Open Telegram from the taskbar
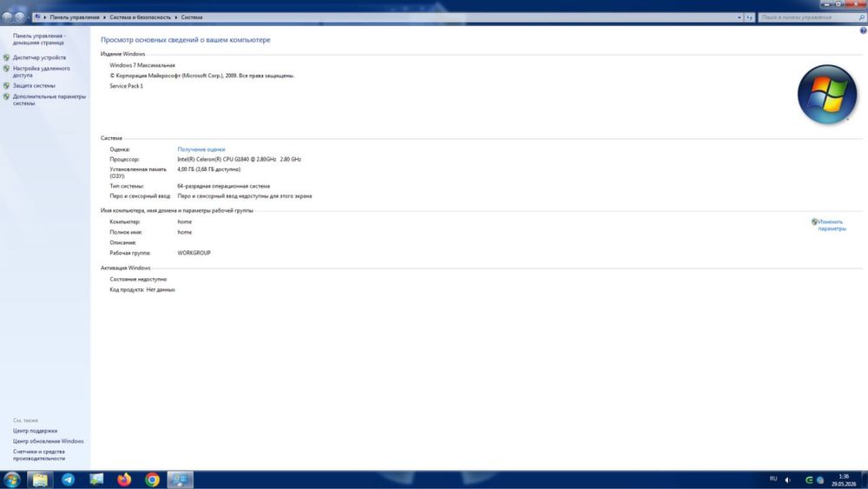The height and width of the screenshot is (489, 868). pyautogui.click(x=68, y=479)
